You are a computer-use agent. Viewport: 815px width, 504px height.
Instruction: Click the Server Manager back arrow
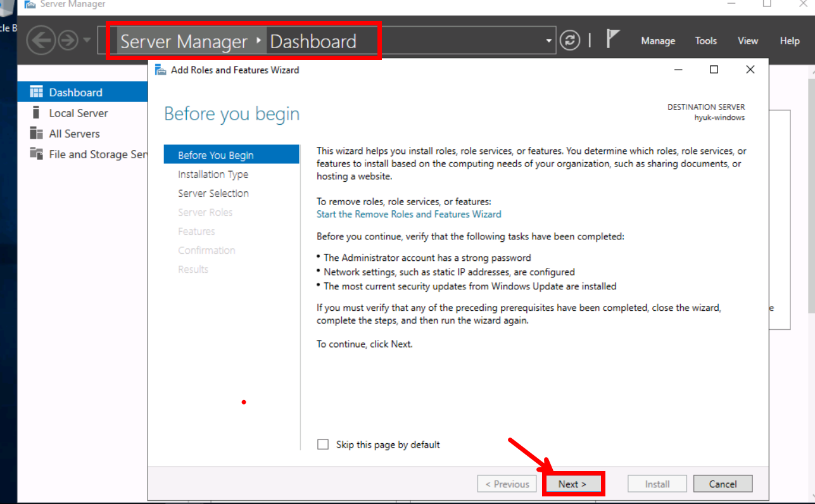(x=41, y=41)
